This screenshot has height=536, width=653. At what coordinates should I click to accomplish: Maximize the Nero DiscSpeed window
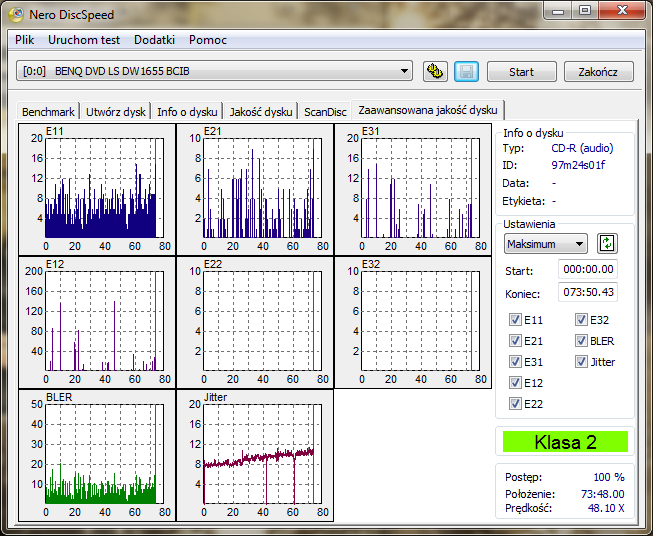tap(585, 11)
